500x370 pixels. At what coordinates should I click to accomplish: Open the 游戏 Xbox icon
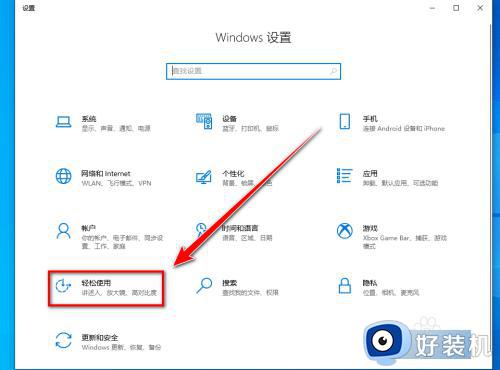tap(345, 231)
